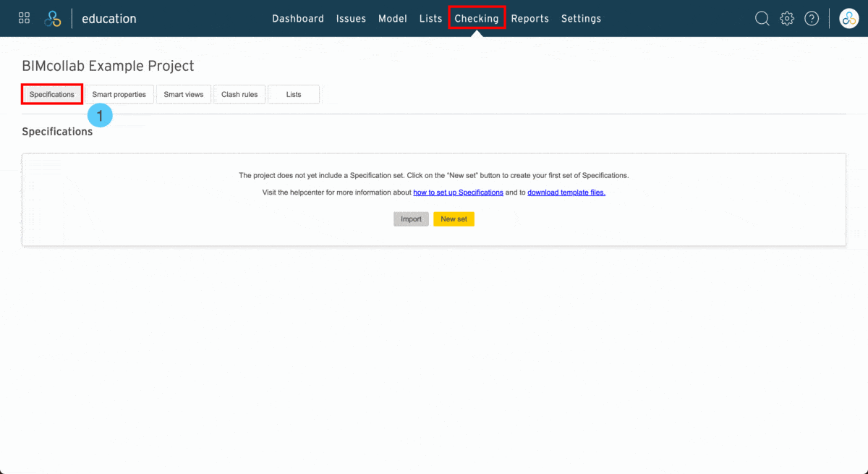The height and width of the screenshot is (474, 868).
Task: Open the app launcher grid icon
Action: click(x=24, y=17)
